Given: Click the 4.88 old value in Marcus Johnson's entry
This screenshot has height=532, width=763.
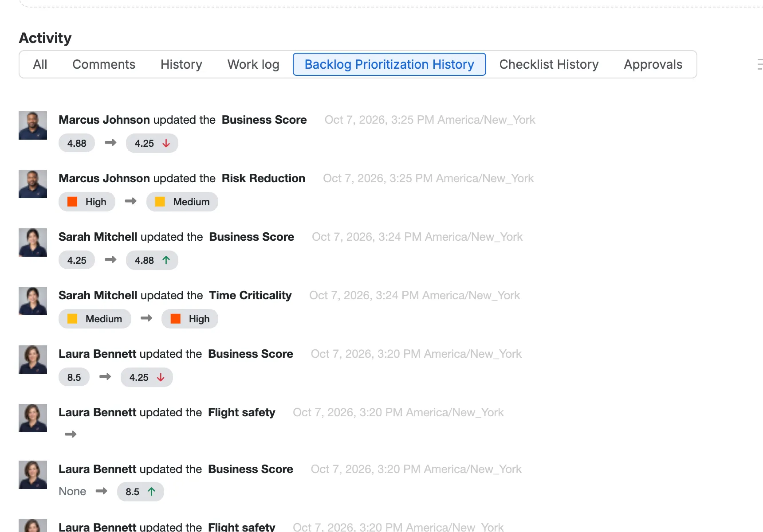Looking at the screenshot, I should (x=77, y=143).
